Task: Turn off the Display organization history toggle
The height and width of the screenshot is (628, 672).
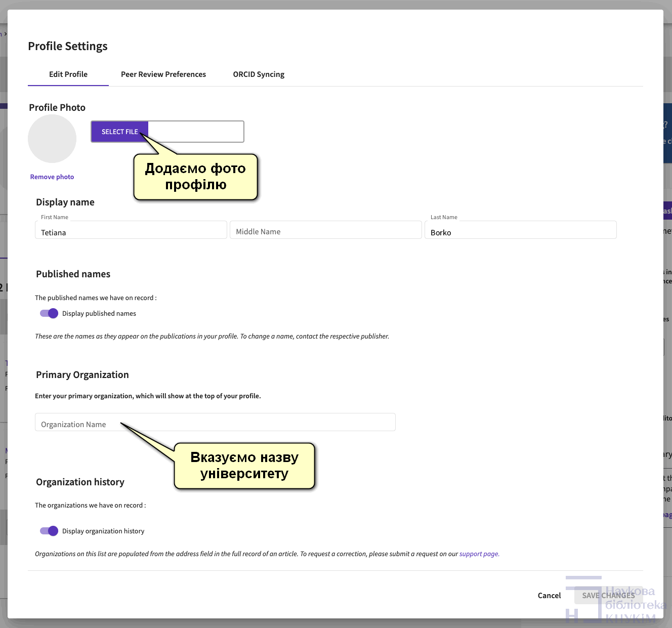Action: click(49, 531)
